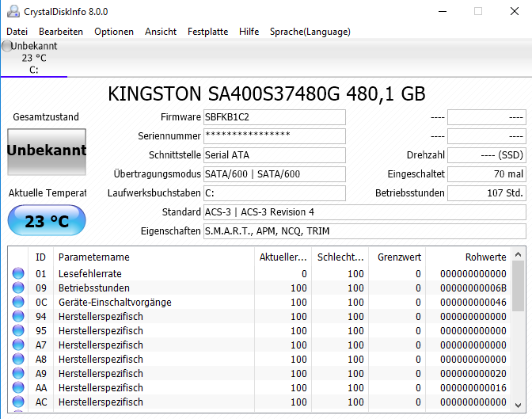Click the blue status orb for Lesefehlerrate row
The width and height of the screenshot is (532, 419).
coord(18,273)
